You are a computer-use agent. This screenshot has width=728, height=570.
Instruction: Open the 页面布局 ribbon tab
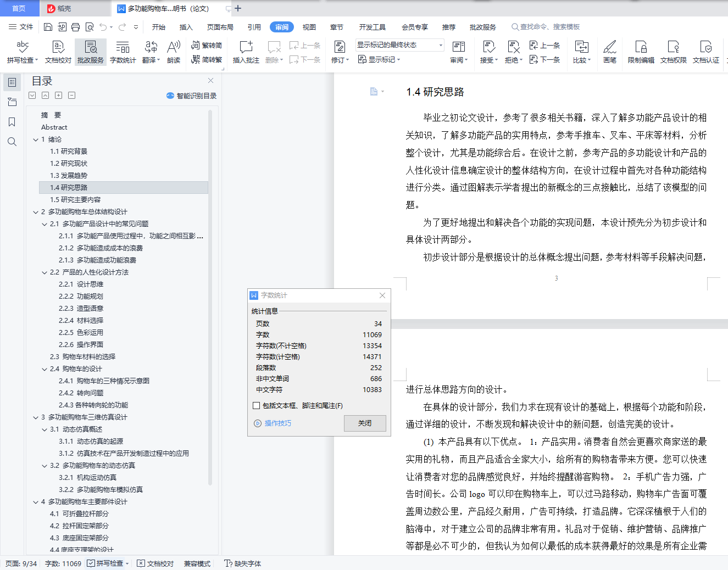(220, 27)
